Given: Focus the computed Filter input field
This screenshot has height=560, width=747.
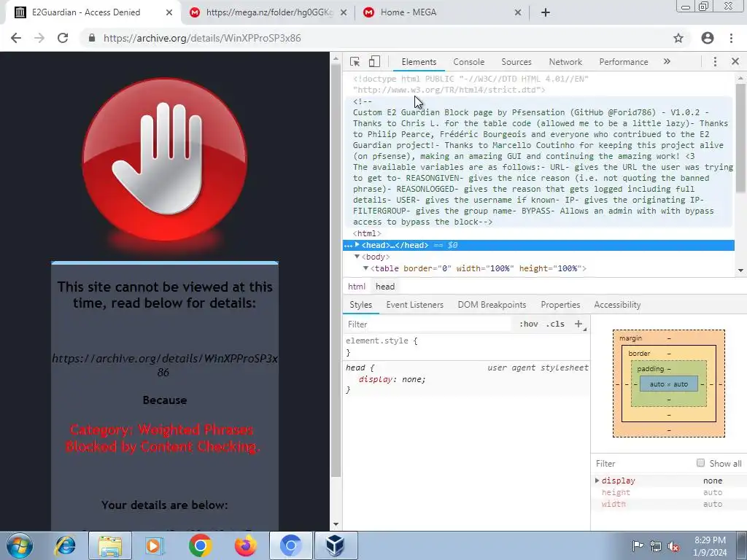Looking at the screenshot, I should tap(643, 463).
